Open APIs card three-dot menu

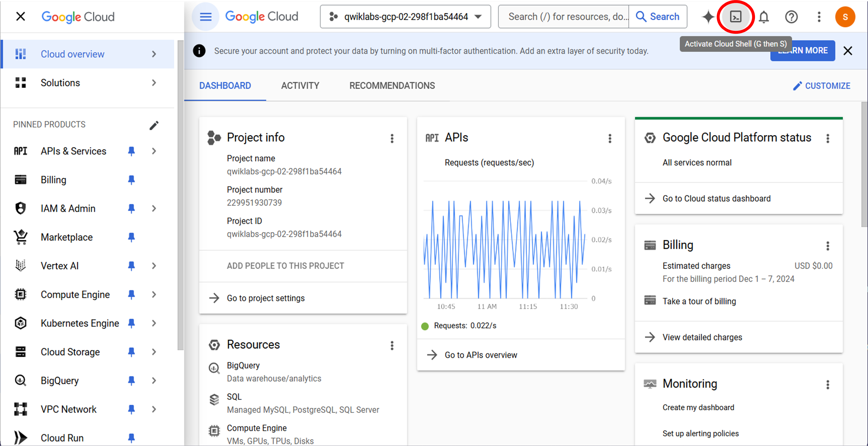[x=610, y=139]
